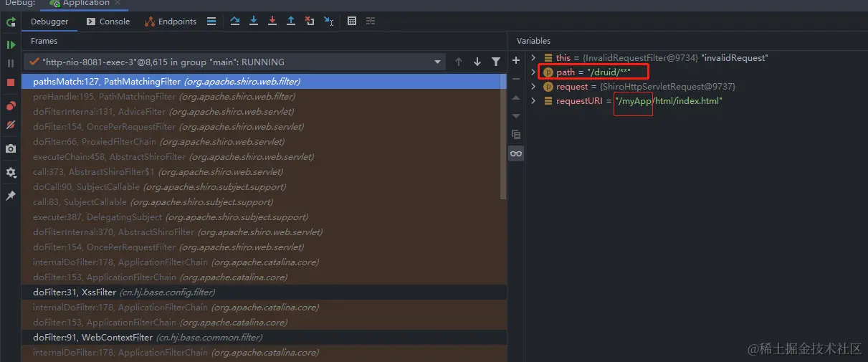Open Evaluate Expression calculator
Screen dimensions: 868x362
(x=352, y=22)
